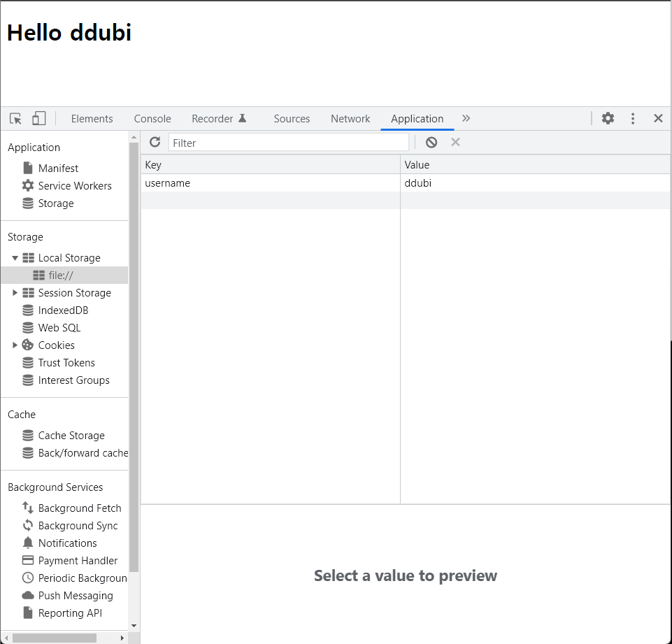This screenshot has height=644, width=672.
Task: Click the Value column header
Action: click(x=535, y=164)
